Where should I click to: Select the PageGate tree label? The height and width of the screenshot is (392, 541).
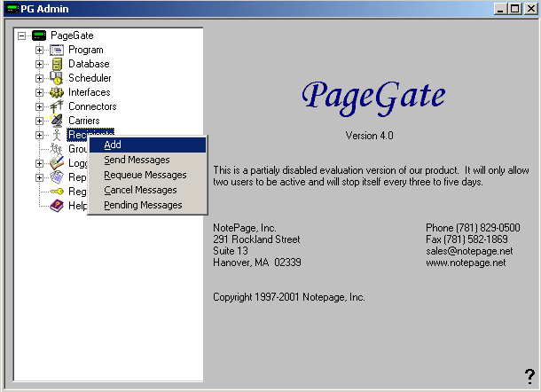72,35
